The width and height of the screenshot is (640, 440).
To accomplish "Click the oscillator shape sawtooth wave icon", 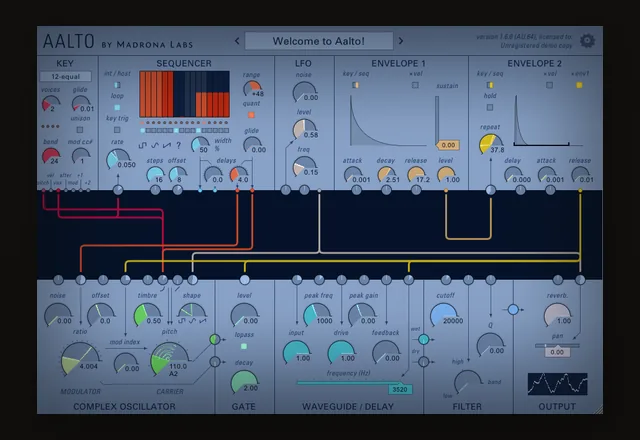I will [202, 321].
